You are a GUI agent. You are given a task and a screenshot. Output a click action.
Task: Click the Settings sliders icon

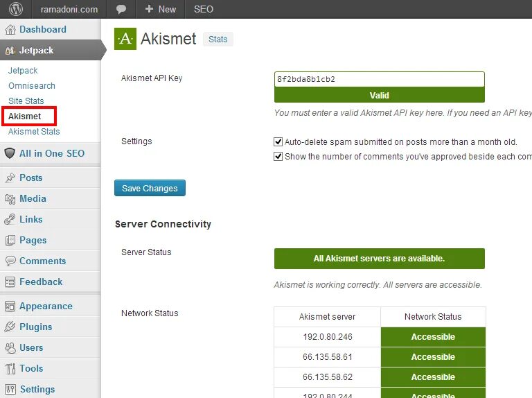coord(10,389)
